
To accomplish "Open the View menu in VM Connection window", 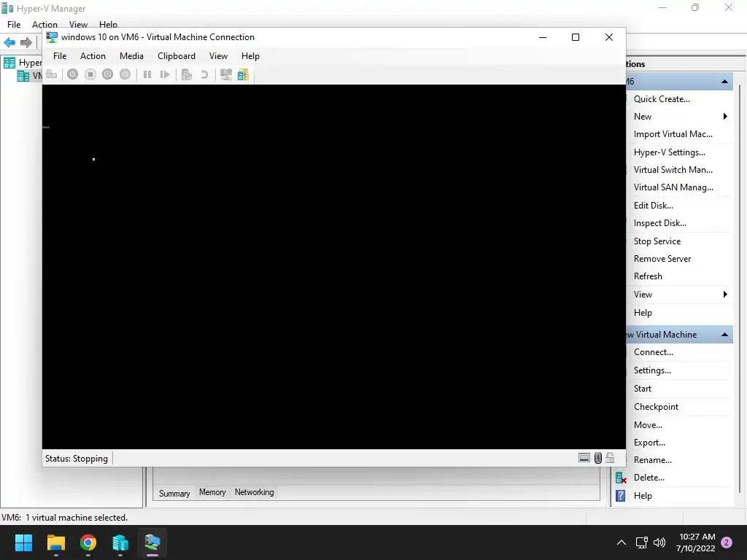I will pos(218,56).
